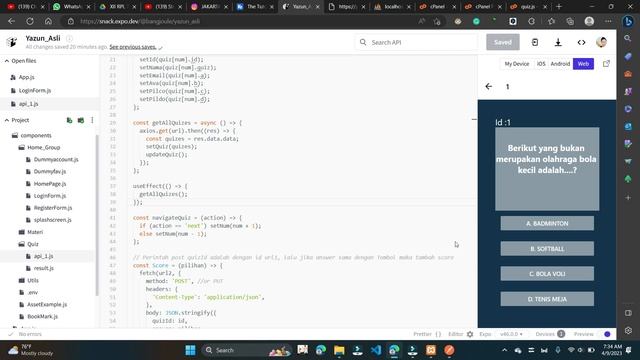Viewport: 640px width, 360px height.
Task: Open the user avatar menu
Action: pos(601,42)
